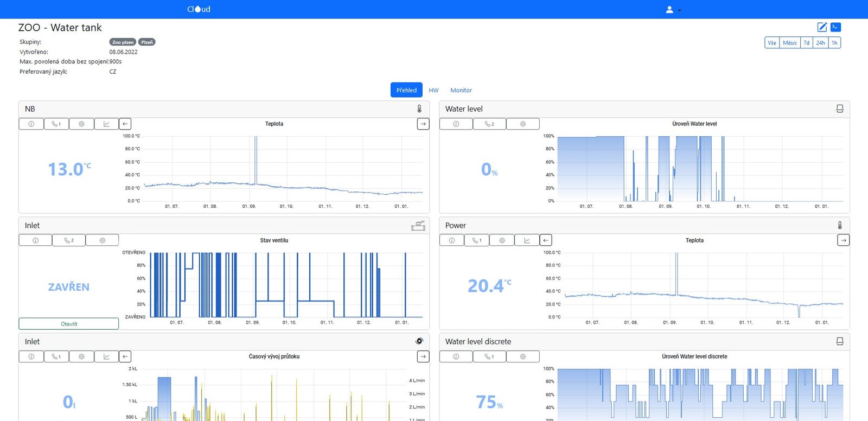868x421 pixels.
Task: Click the Otevřít valve button
Action: coord(69,324)
